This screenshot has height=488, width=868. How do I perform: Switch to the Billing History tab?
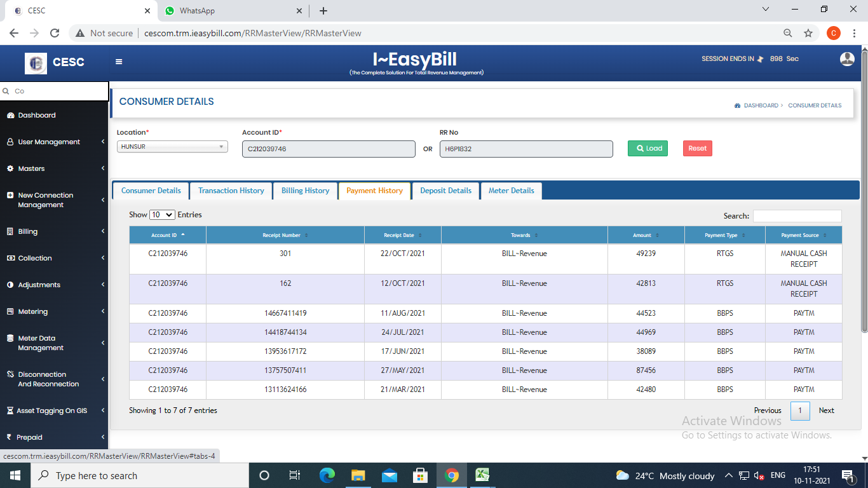coord(305,191)
